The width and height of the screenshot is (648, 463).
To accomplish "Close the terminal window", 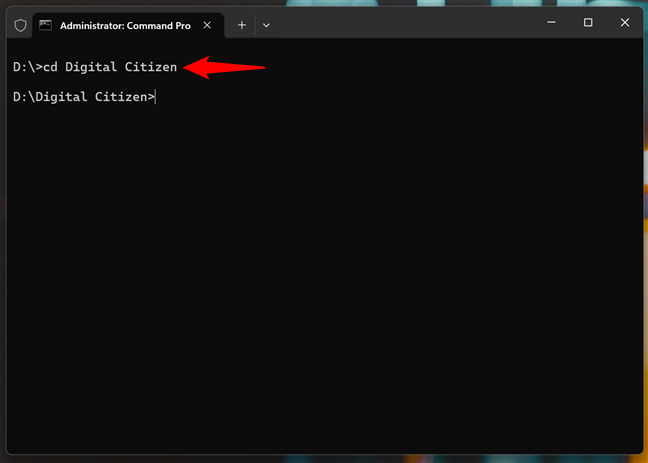I will pyautogui.click(x=625, y=22).
